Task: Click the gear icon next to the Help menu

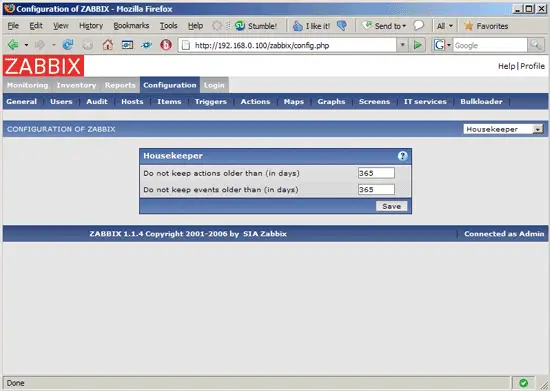Action: click(x=217, y=26)
